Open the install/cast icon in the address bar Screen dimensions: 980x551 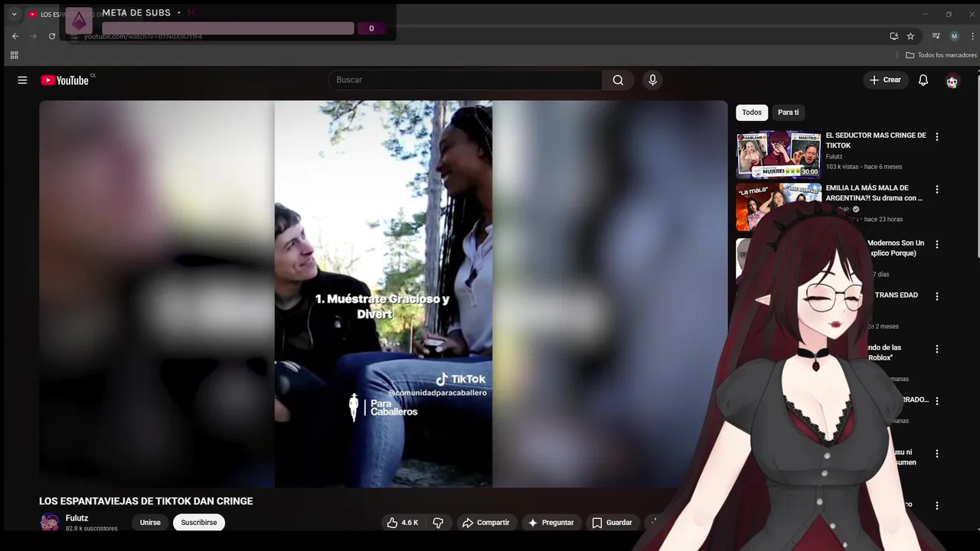893,36
